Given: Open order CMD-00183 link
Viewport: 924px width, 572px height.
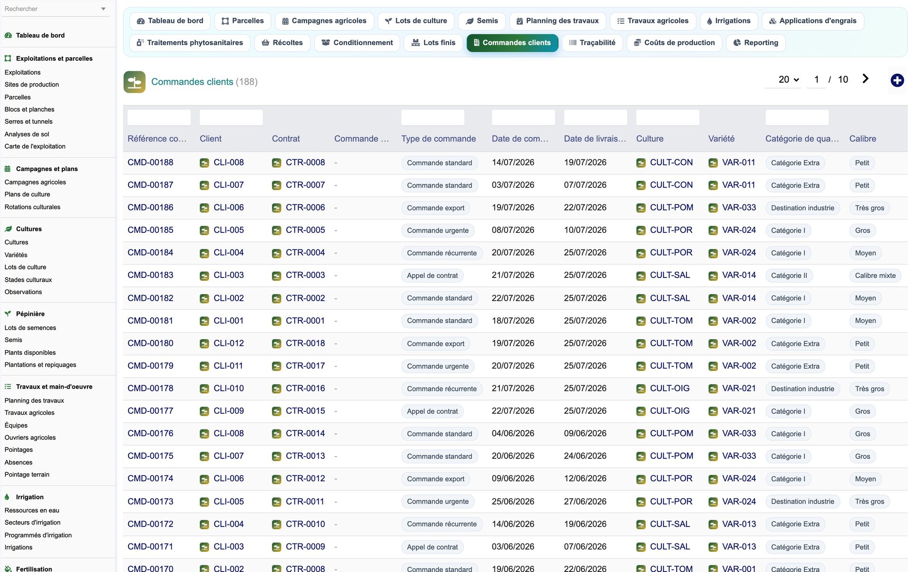Looking at the screenshot, I should [151, 275].
